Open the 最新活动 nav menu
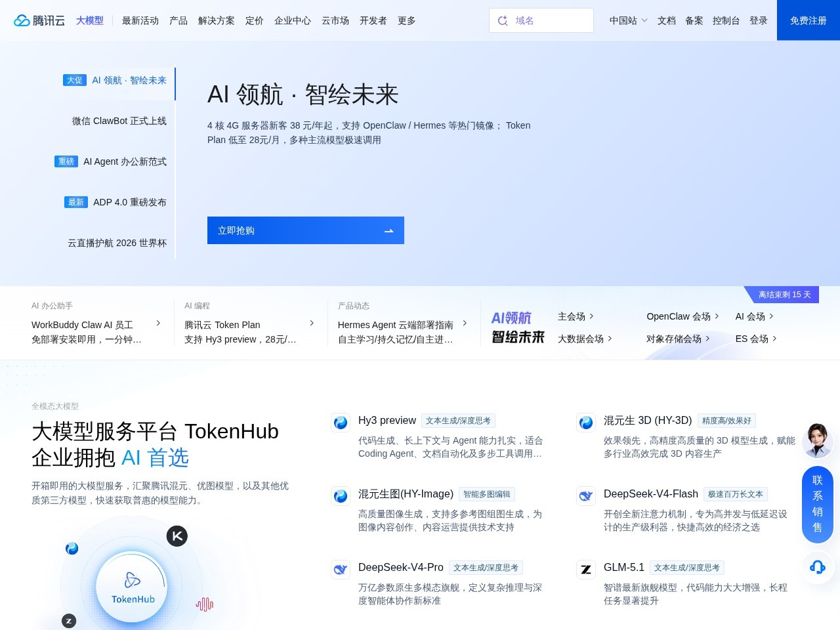The width and height of the screenshot is (840, 630). [140, 20]
